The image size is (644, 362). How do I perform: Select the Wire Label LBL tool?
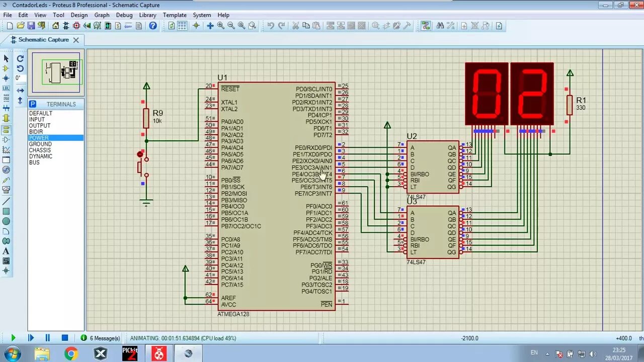(6, 88)
